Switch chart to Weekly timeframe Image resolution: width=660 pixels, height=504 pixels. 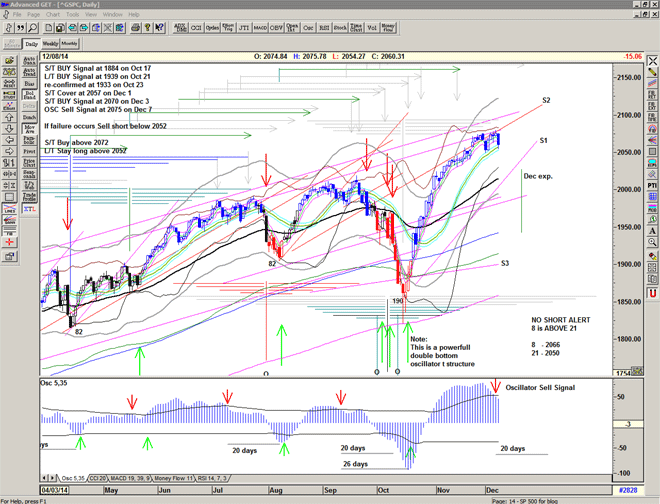click(x=49, y=44)
